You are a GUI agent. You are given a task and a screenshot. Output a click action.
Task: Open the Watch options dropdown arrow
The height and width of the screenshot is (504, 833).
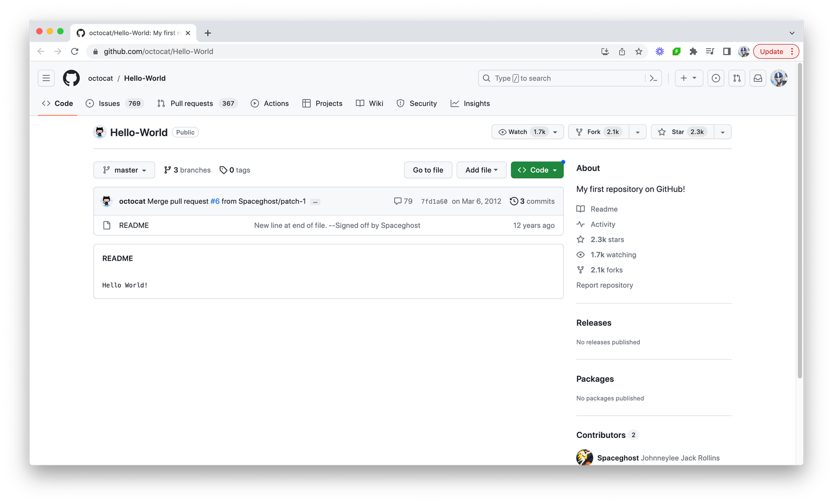(x=556, y=132)
